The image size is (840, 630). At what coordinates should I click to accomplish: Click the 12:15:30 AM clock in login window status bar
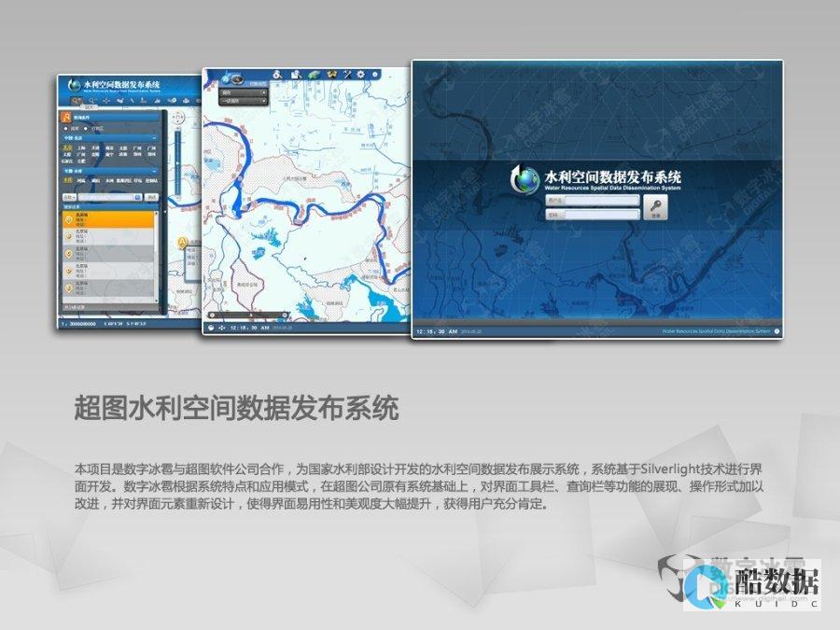pos(437,331)
